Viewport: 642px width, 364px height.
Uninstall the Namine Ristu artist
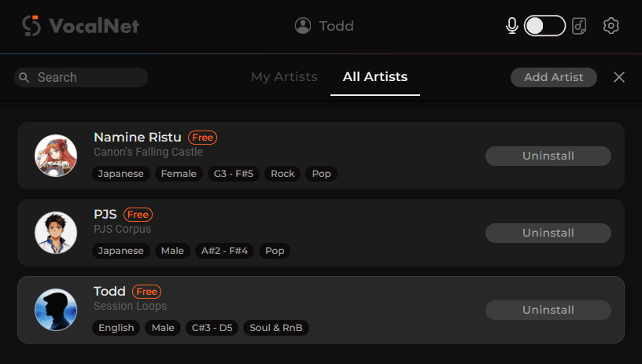pos(548,156)
